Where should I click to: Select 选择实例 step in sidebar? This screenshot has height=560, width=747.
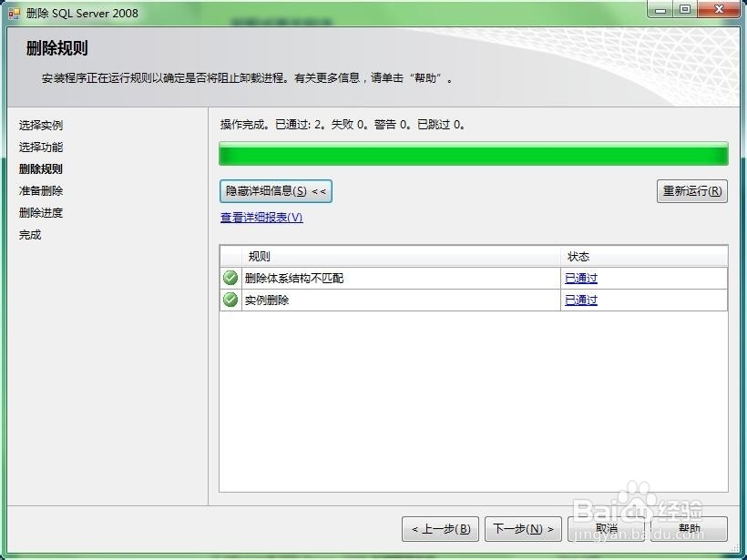pyautogui.click(x=40, y=125)
